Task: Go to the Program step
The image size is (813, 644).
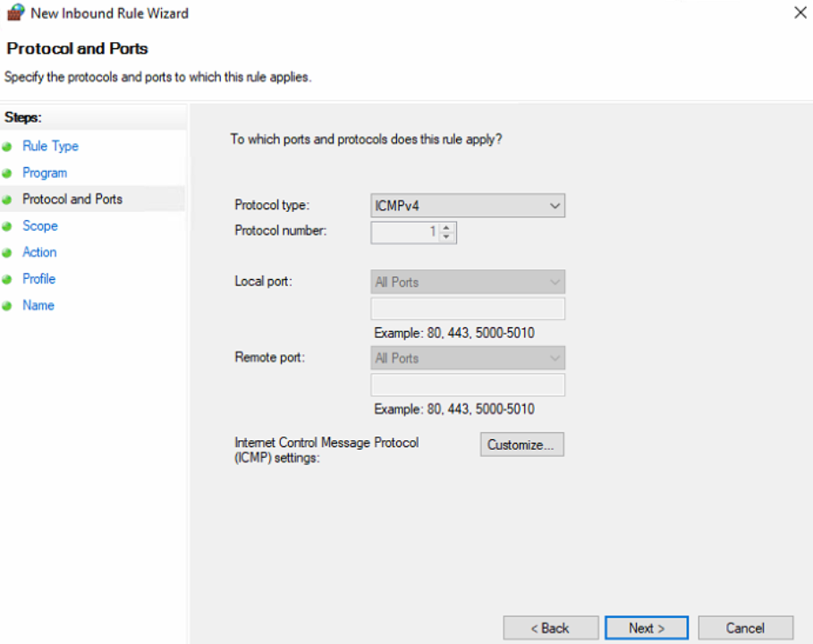Action: pos(45,174)
